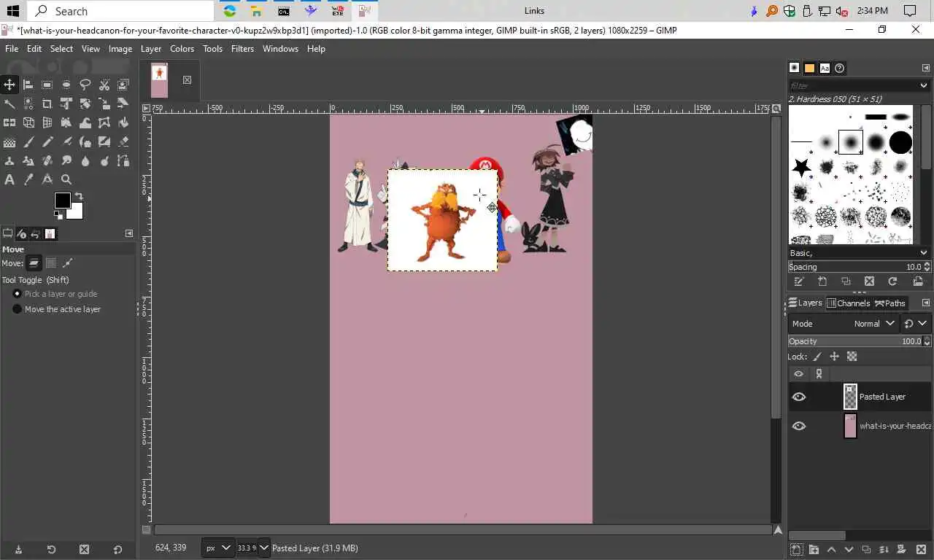Delete the layer with bottom-right X icon
Image resolution: width=934 pixels, height=560 pixels.
coord(921,550)
